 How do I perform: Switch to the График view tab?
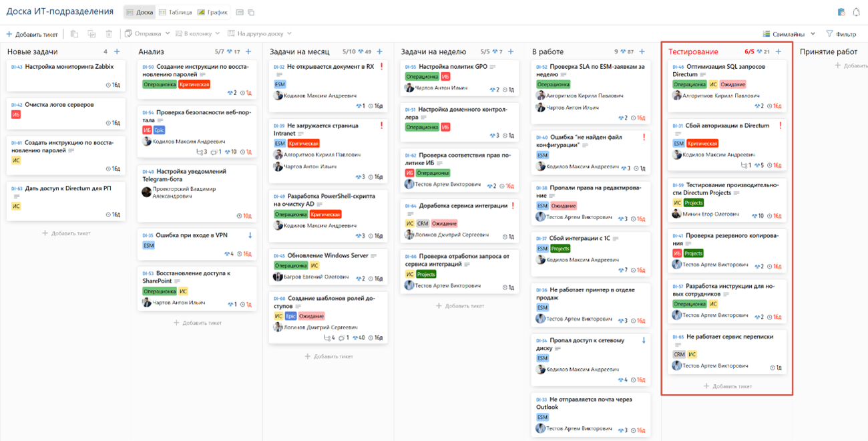pyautogui.click(x=213, y=12)
